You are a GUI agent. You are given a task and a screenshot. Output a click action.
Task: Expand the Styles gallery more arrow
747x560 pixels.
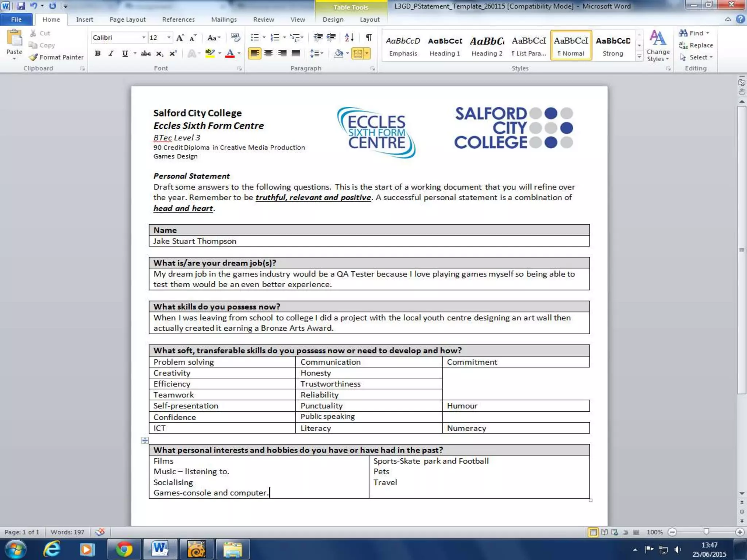click(x=639, y=57)
